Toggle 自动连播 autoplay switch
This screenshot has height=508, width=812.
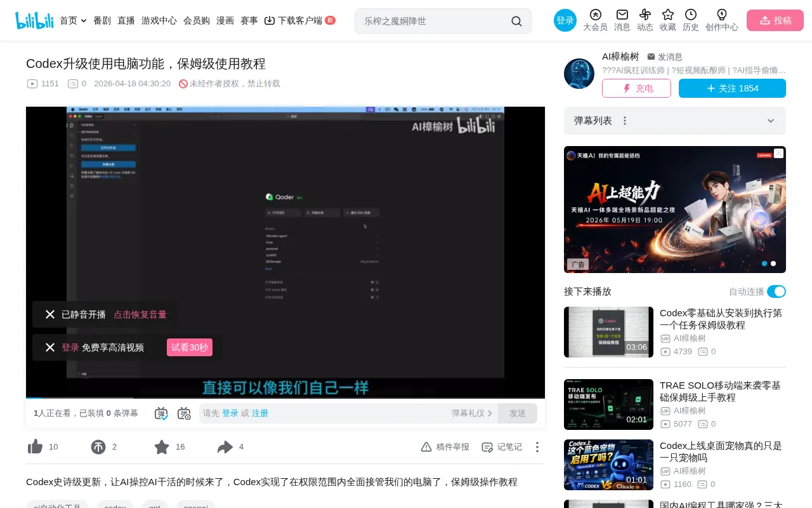776,291
